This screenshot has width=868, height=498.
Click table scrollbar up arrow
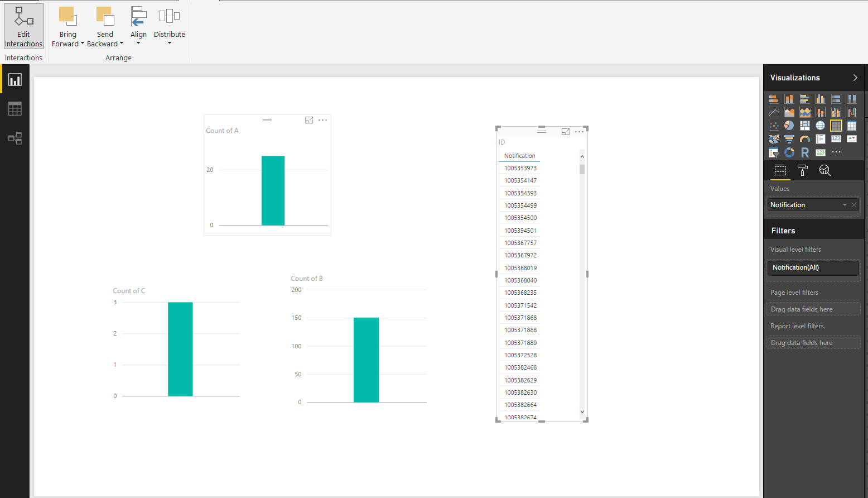(582, 156)
